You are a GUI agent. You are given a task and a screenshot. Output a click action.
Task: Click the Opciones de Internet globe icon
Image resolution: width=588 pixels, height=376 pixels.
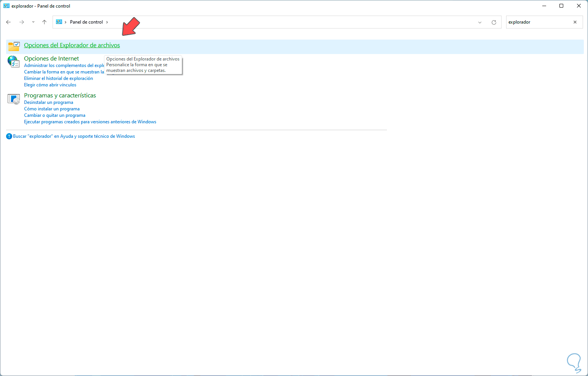[x=13, y=61]
